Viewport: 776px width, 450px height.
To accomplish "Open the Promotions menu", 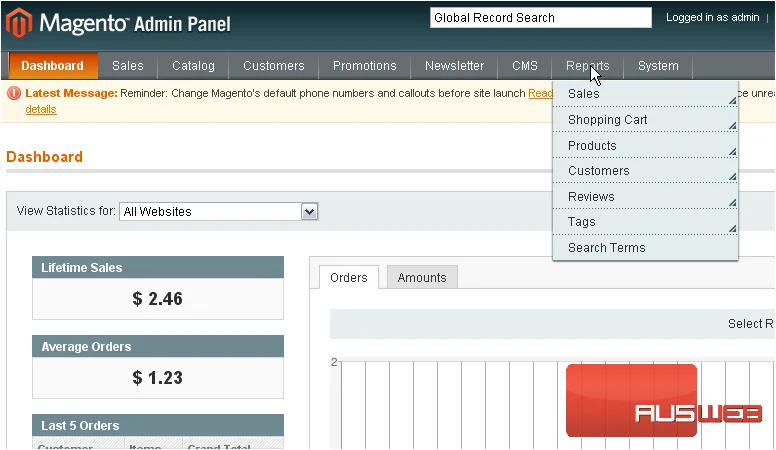I will tap(365, 66).
